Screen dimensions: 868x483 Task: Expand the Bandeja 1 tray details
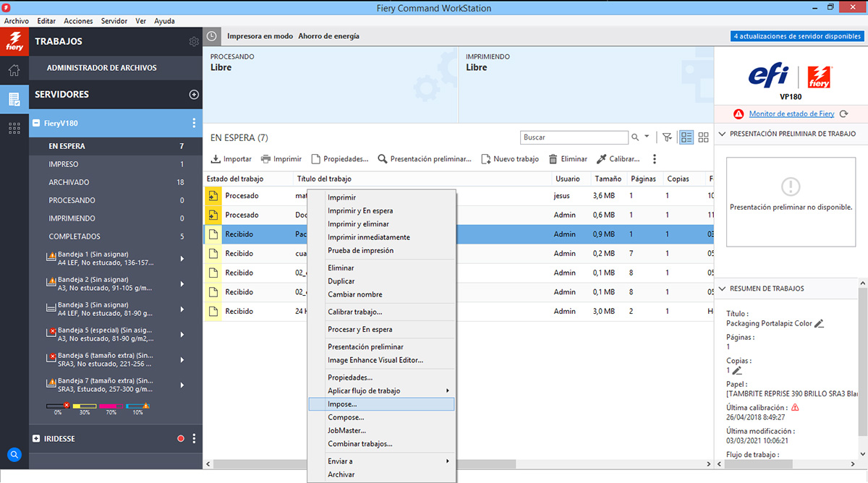coord(182,259)
